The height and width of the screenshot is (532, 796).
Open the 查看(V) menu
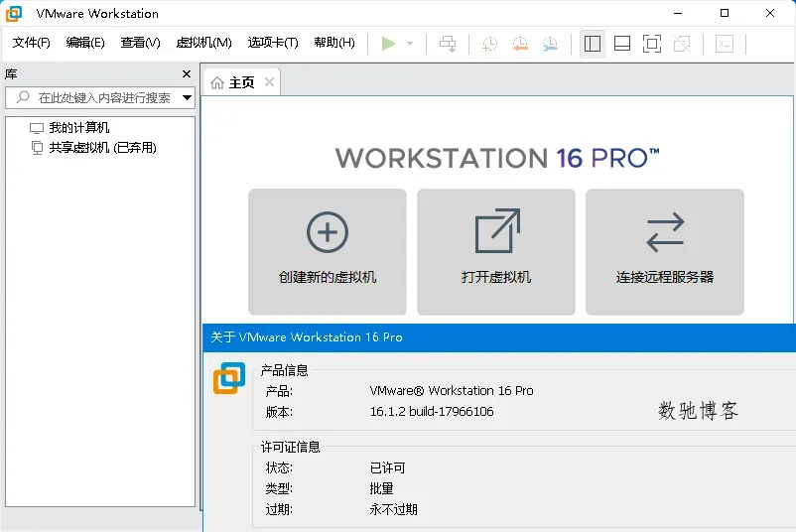tap(140, 43)
